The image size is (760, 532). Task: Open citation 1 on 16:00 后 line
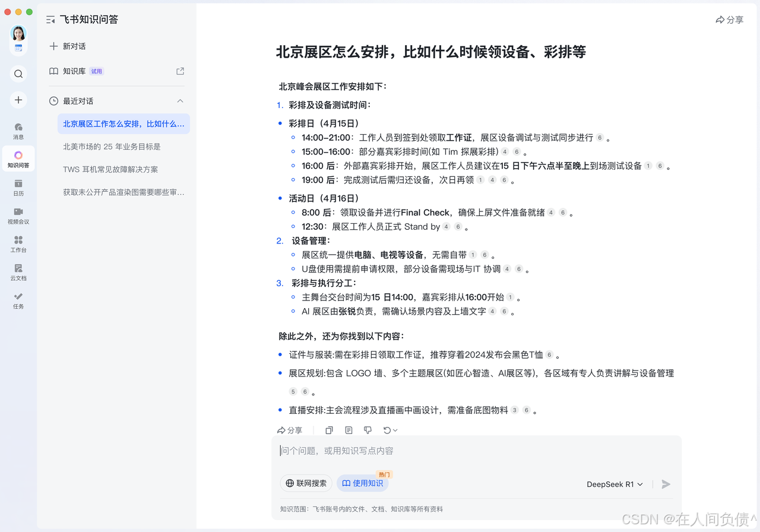coord(648,166)
